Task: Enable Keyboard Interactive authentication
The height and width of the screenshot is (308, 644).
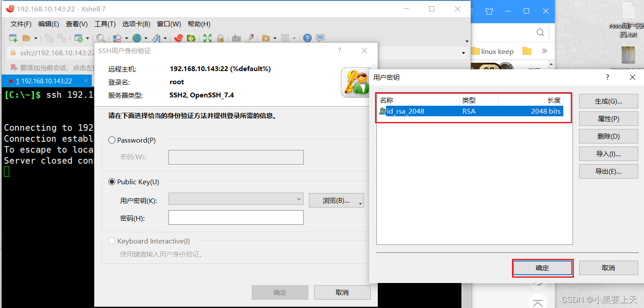Action: tap(112, 240)
